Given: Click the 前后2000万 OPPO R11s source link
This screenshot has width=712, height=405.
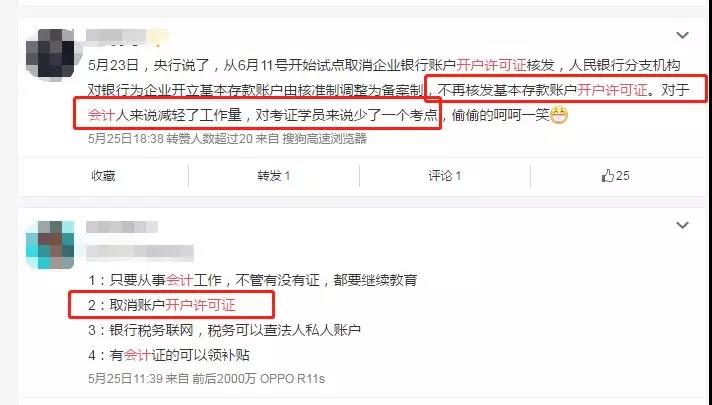Looking at the screenshot, I should coord(258,379).
